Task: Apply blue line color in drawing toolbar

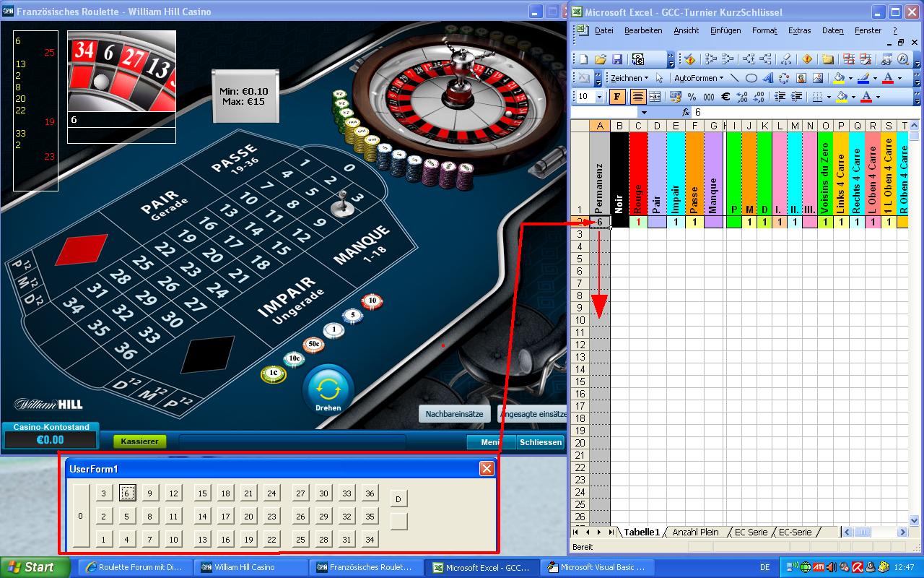Action: tap(863, 78)
